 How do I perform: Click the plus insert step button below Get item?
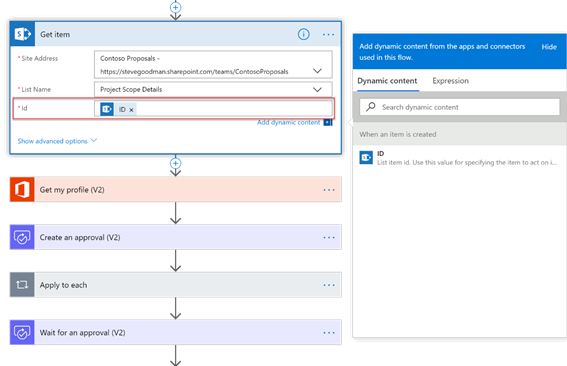pyautogui.click(x=175, y=163)
